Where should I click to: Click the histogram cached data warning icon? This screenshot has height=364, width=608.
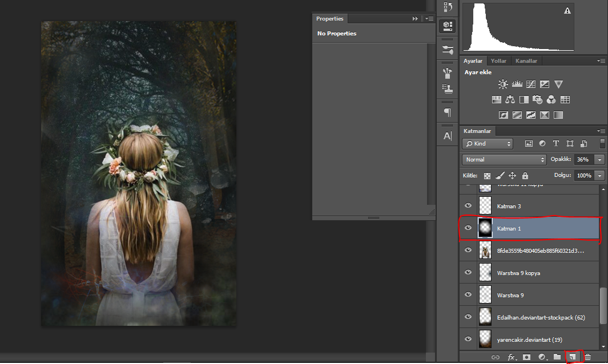567,11
